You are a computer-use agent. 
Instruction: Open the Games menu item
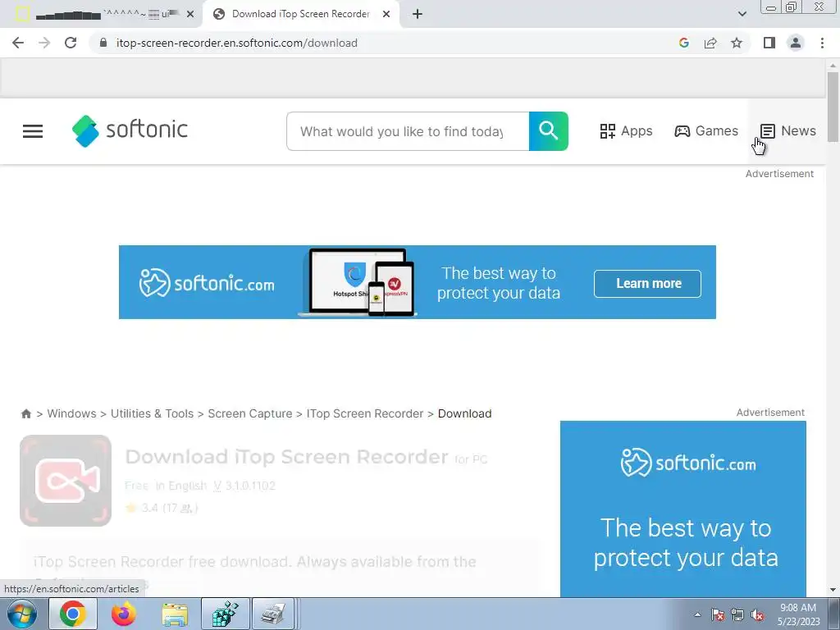(x=706, y=130)
